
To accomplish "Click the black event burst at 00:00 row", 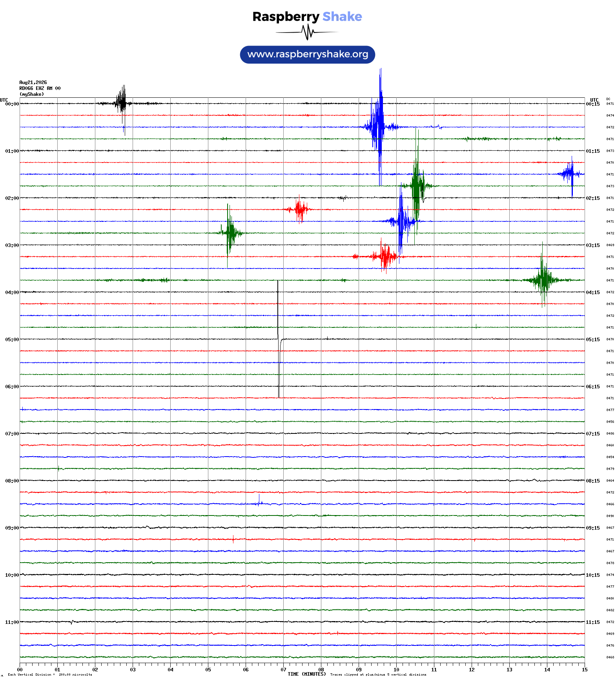I will click(x=122, y=103).
